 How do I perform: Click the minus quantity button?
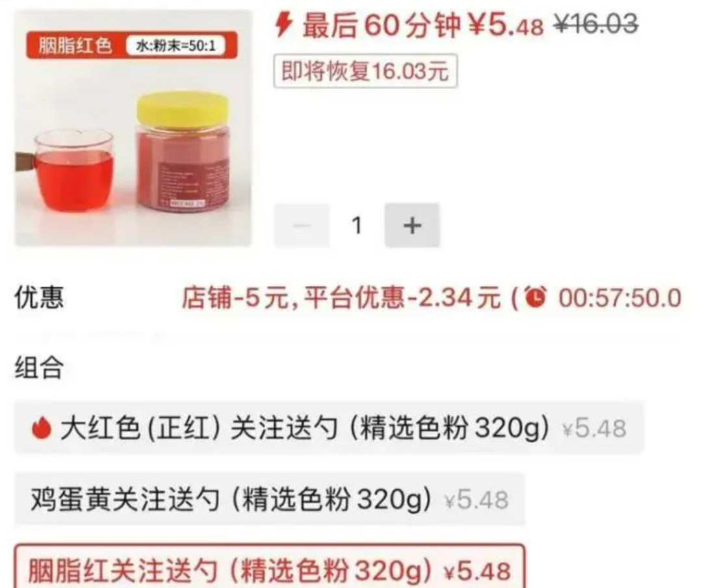point(302,225)
